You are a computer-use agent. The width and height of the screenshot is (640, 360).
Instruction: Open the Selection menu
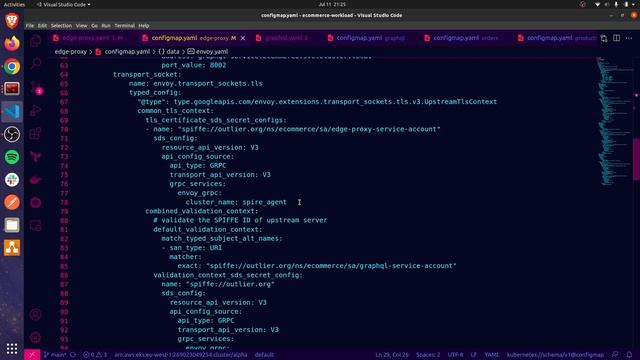click(61, 26)
